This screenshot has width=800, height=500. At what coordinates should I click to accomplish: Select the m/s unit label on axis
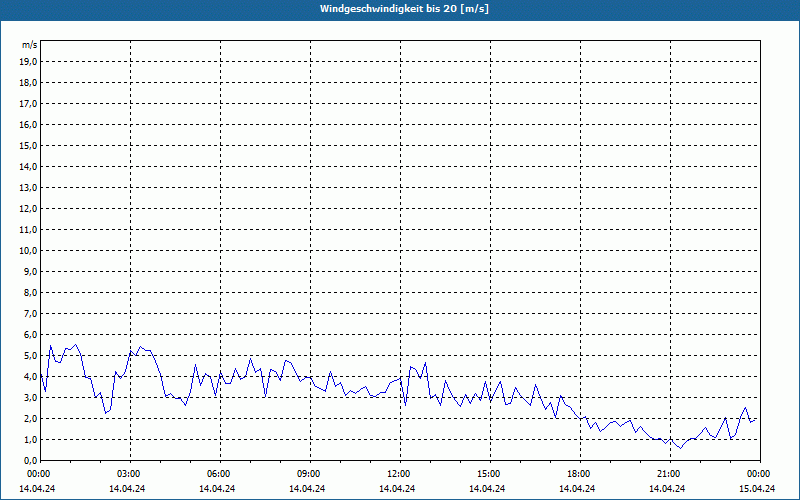[x=29, y=45]
